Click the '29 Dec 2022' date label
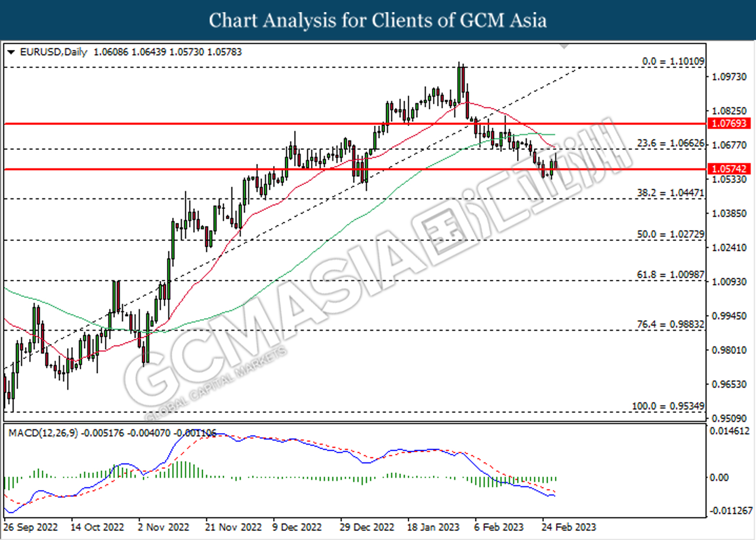Screen dimensions: 756x540 click(x=367, y=527)
